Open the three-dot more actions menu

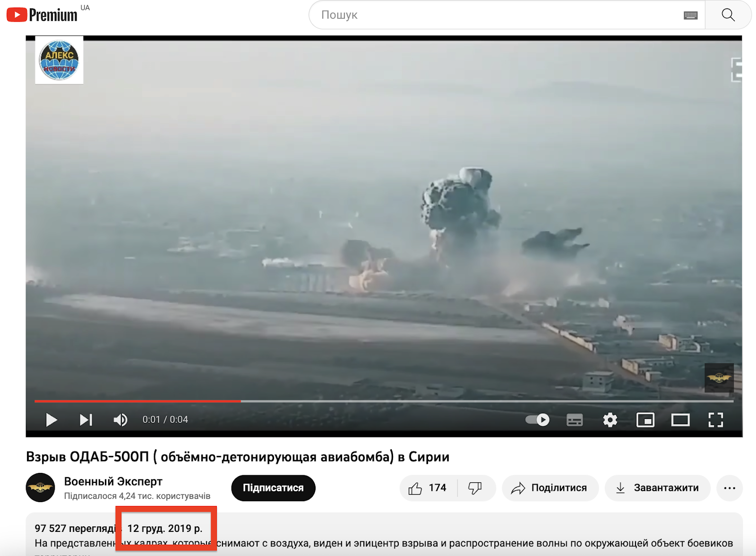(x=730, y=488)
